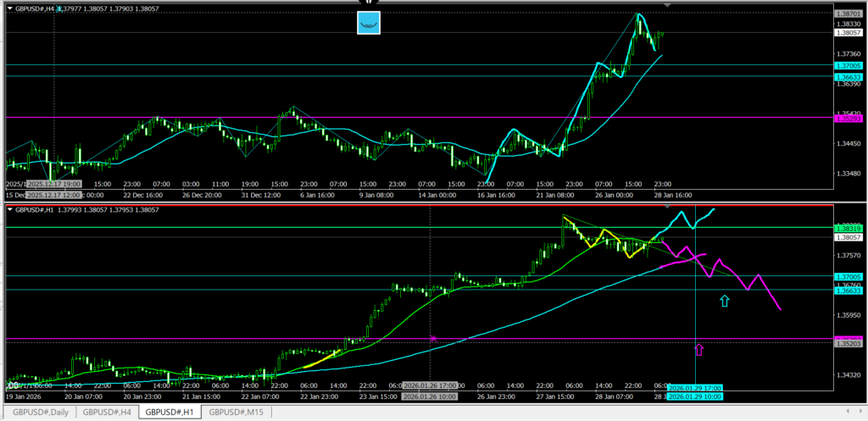This screenshot has height=421, width=868.
Task: Click the gray chart shift triangle on H4 chart
Action: (x=668, y=6)
